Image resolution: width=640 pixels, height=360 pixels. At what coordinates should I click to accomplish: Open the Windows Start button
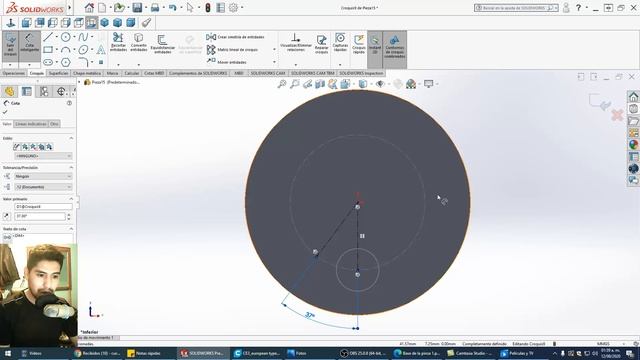tap(7, 353)
